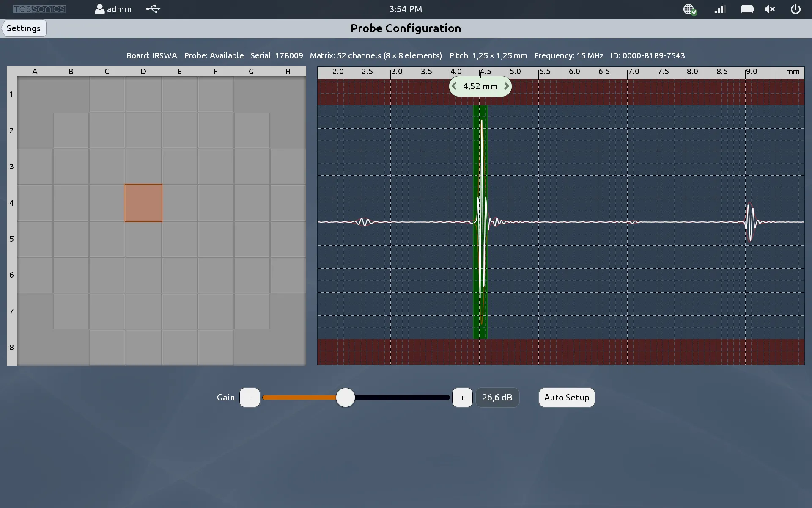
Task: Step the 4,52 mm value up with right chevron
Action: coord(506,86)
